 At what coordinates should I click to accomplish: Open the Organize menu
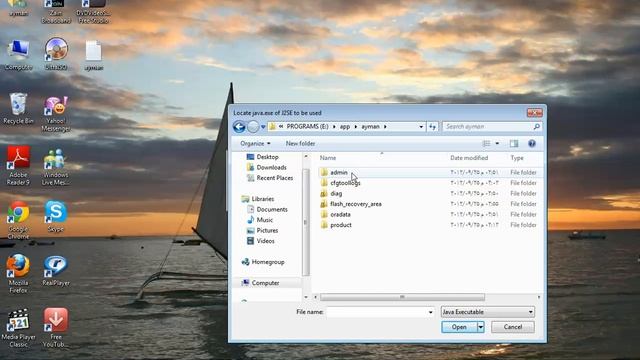(255, 144)
